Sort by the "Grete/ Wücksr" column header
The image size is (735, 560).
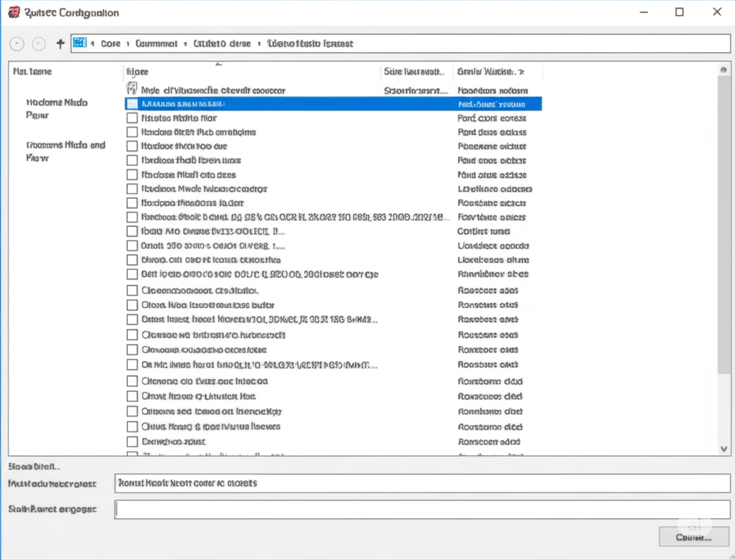pos(498,72)
